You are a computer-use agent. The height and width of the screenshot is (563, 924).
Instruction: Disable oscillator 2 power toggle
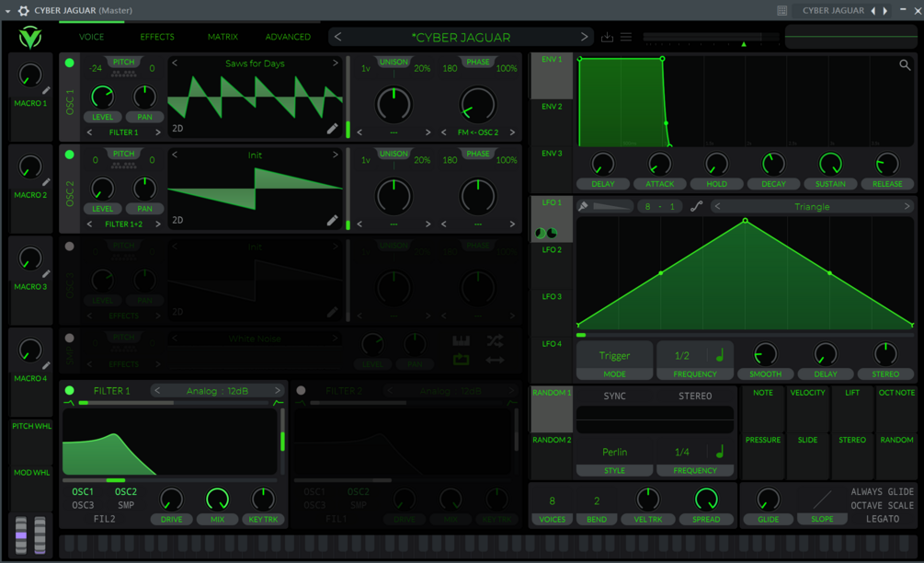pyautogui.click(x=70, y=155)
